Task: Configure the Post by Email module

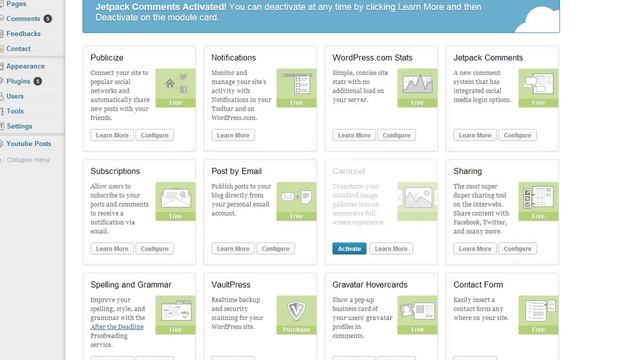Action: 276,249
